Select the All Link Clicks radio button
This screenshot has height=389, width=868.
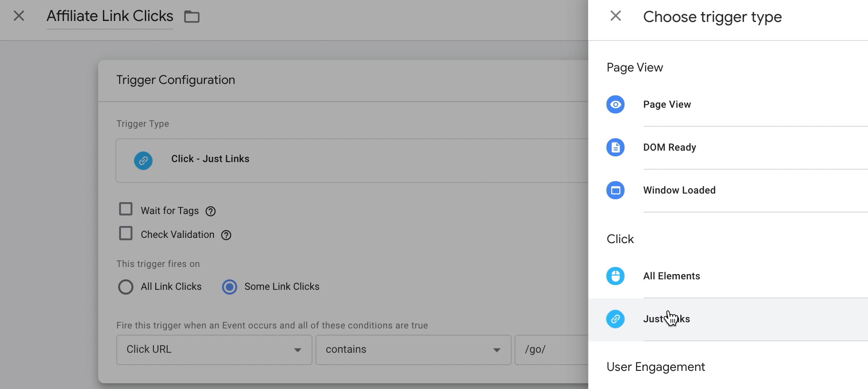pyautogui.click(x=126, y=287)
